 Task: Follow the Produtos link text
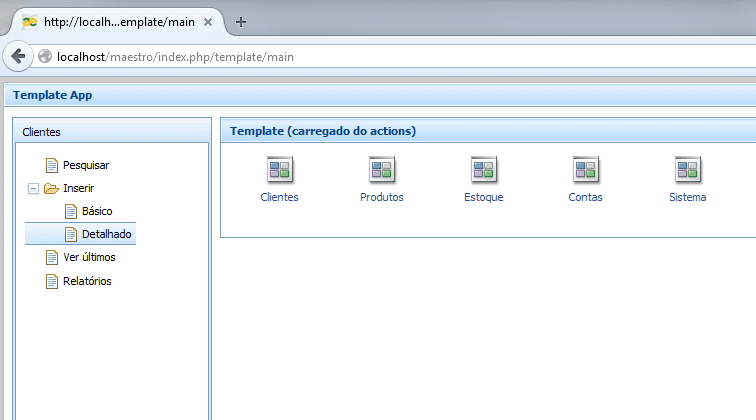point(382,197)
